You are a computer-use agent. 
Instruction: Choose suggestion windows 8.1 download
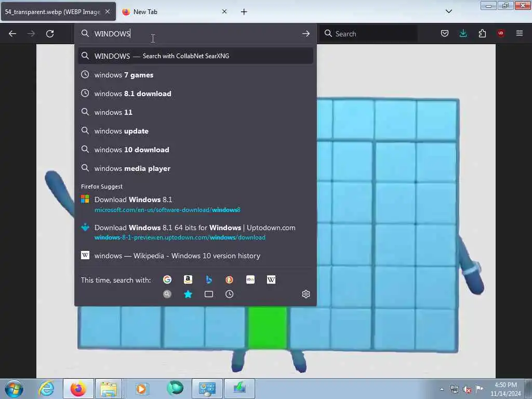coord(196,94)
